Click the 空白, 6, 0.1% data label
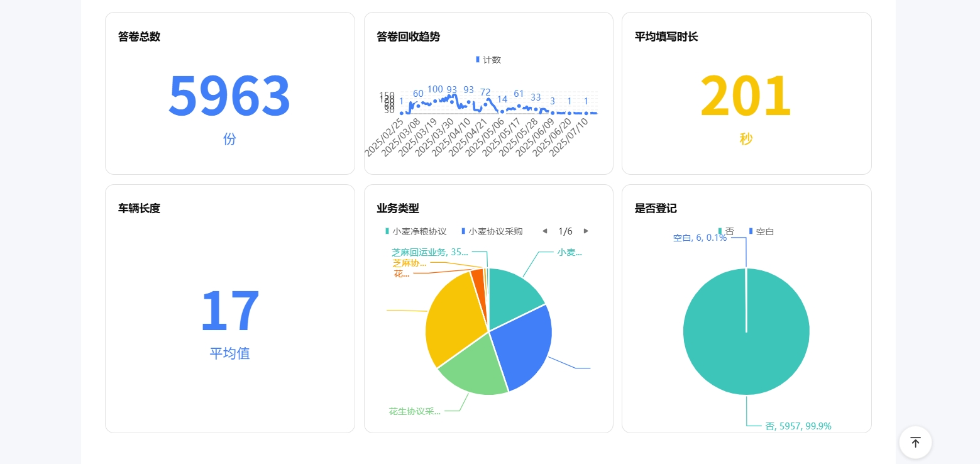980x464 pixels. point(699,238)
